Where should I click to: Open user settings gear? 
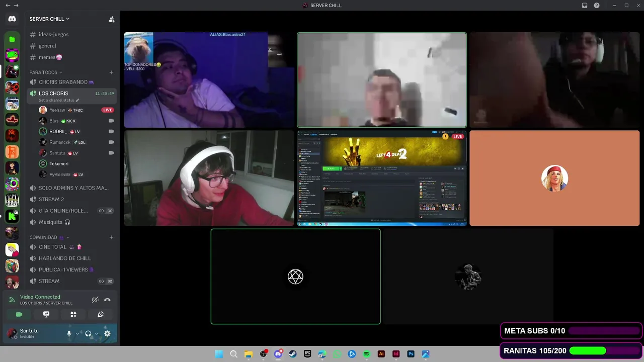point(107,333)
